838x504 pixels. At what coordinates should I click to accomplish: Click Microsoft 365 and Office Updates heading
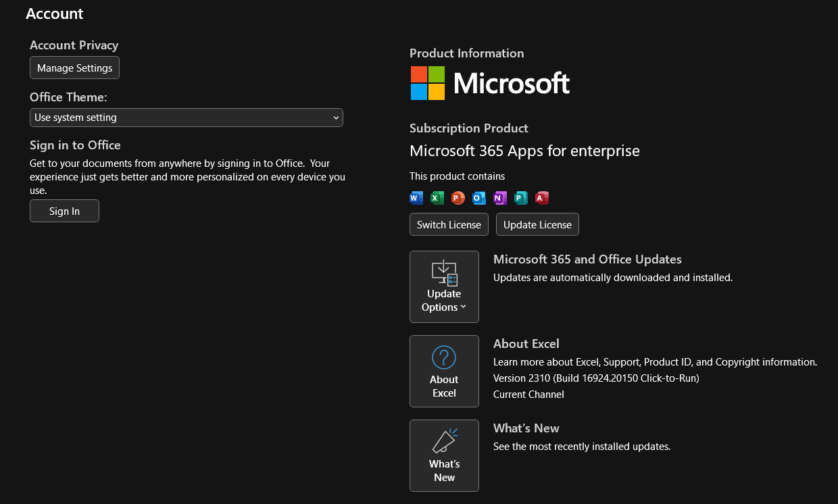pyautogui.click(x=587, y=259)
